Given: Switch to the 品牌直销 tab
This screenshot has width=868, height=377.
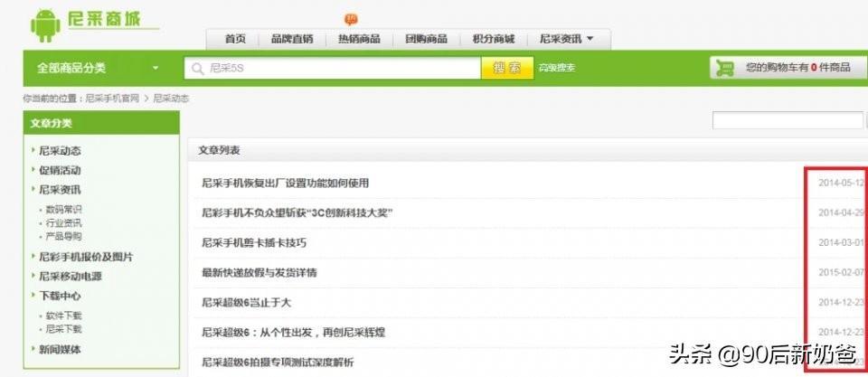Looking at the screenshot, I should 292,39.
